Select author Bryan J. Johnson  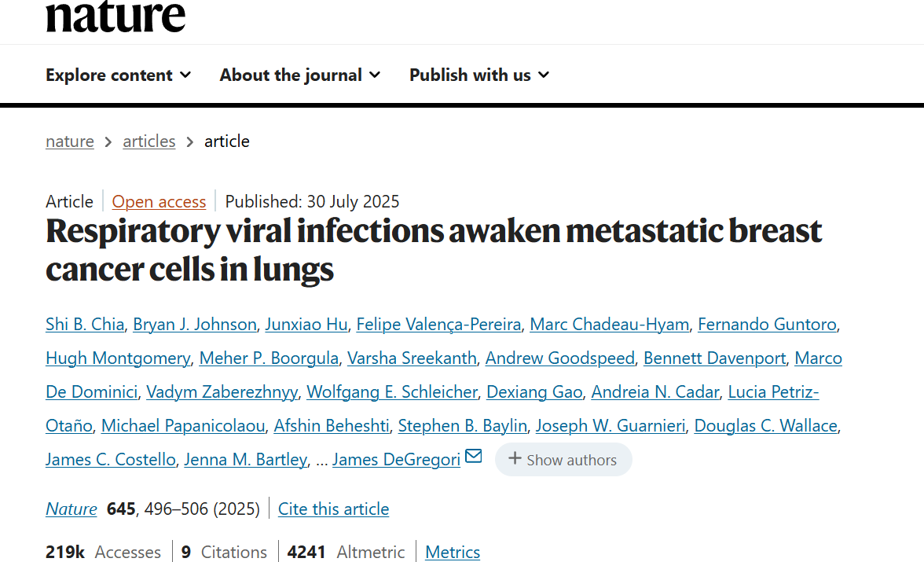tap(194, 324)
